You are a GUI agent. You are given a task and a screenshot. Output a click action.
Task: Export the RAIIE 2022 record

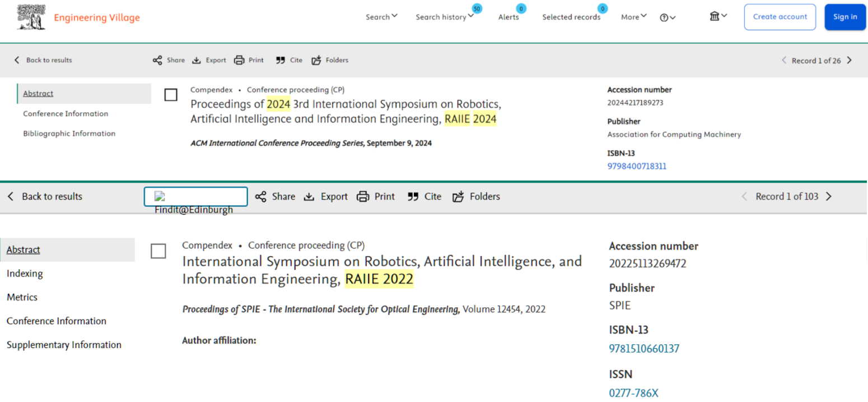tap(325, 196)
